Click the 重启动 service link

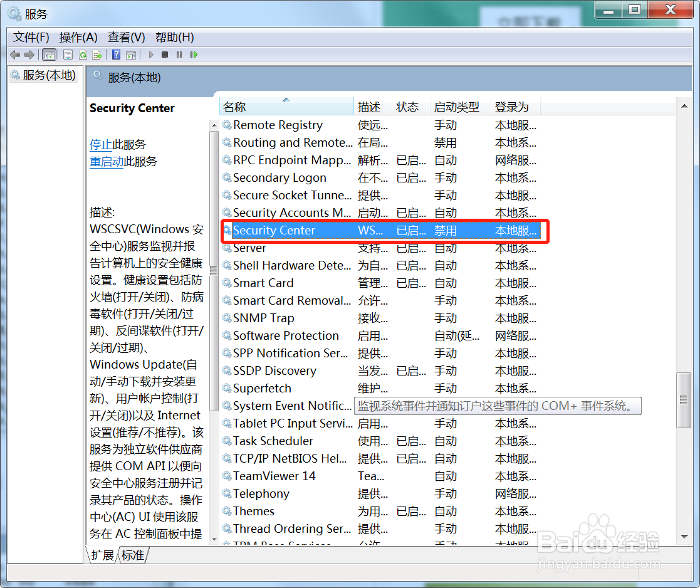(x=107, y=161)
